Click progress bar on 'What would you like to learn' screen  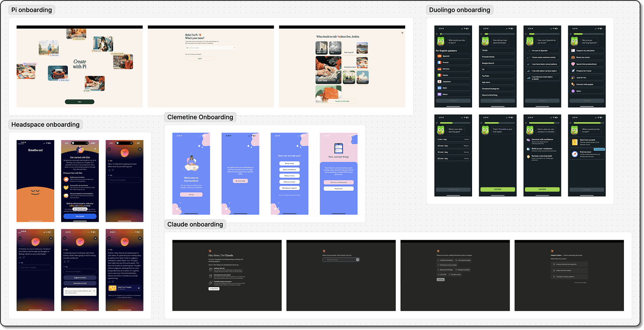(455, 34)
